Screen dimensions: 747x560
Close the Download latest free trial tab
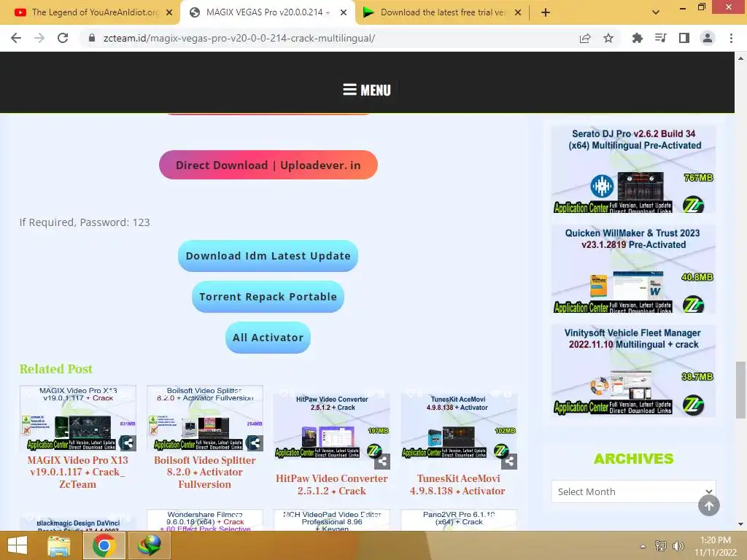pos(518,13)
